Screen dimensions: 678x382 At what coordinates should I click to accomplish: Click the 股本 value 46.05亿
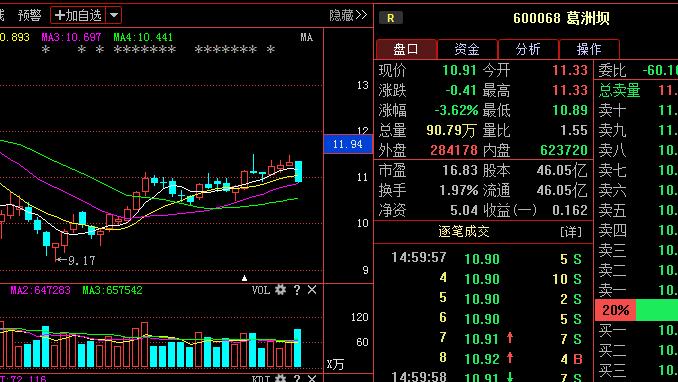562,170
